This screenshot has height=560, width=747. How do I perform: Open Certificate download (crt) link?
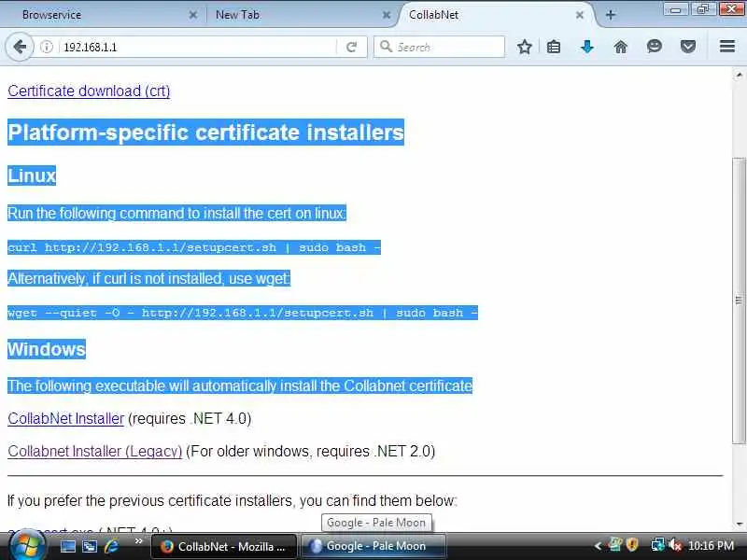point(89,91)
